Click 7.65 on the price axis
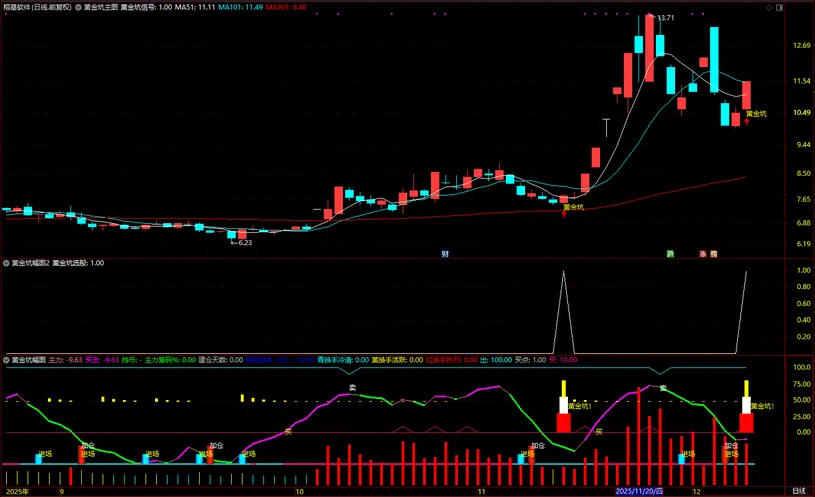This screenshot has height=497, width=815. pyautogui.click(x=803, y=200)
